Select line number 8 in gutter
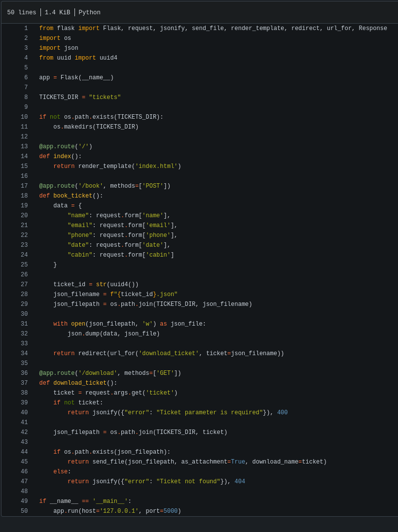 click(26, 97)
